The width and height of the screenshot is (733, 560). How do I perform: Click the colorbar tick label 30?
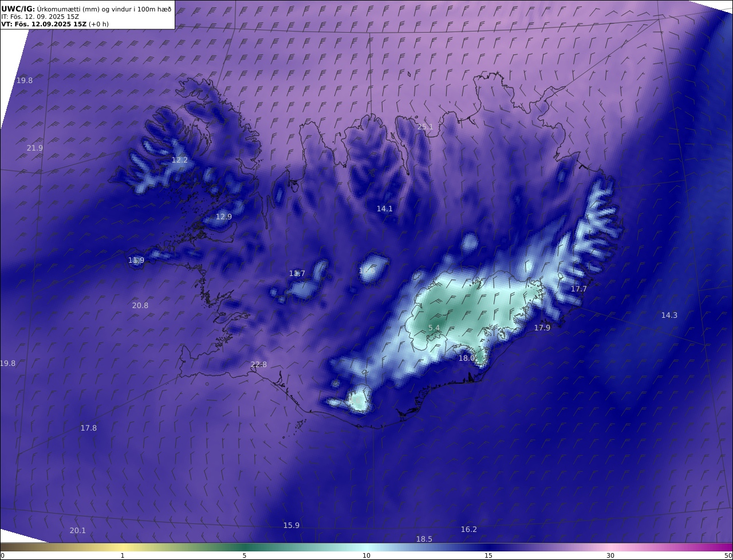(x=610, y=555)
